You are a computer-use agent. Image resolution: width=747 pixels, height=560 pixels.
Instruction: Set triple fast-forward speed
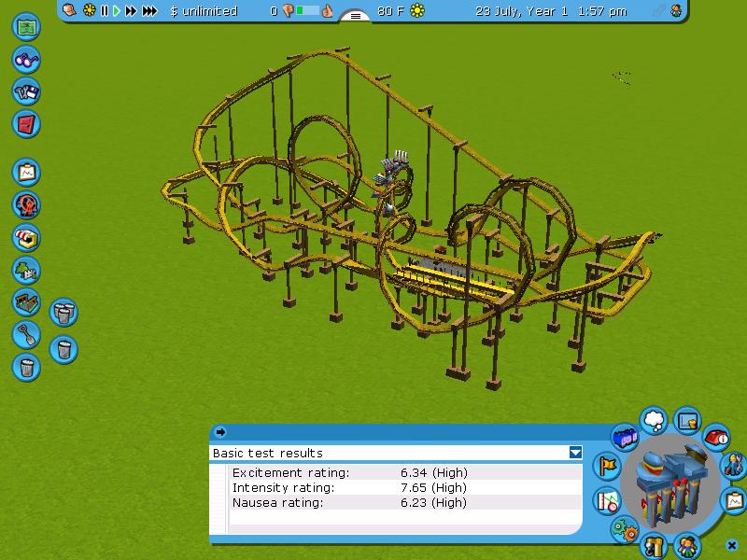(x=149, y=10)
